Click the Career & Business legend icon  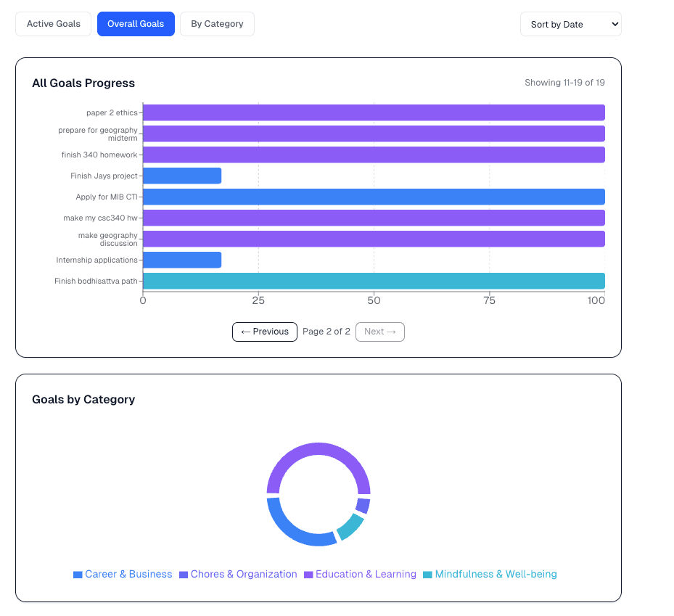[x=76, y=574]
